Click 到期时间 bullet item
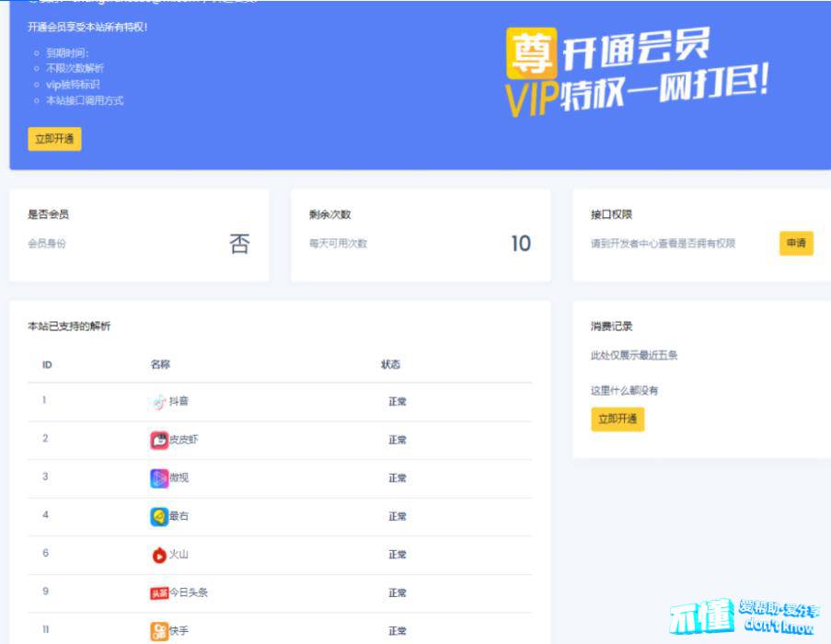Image resolution: width=831 pixels, height=644 pixels. pos(67,53)
